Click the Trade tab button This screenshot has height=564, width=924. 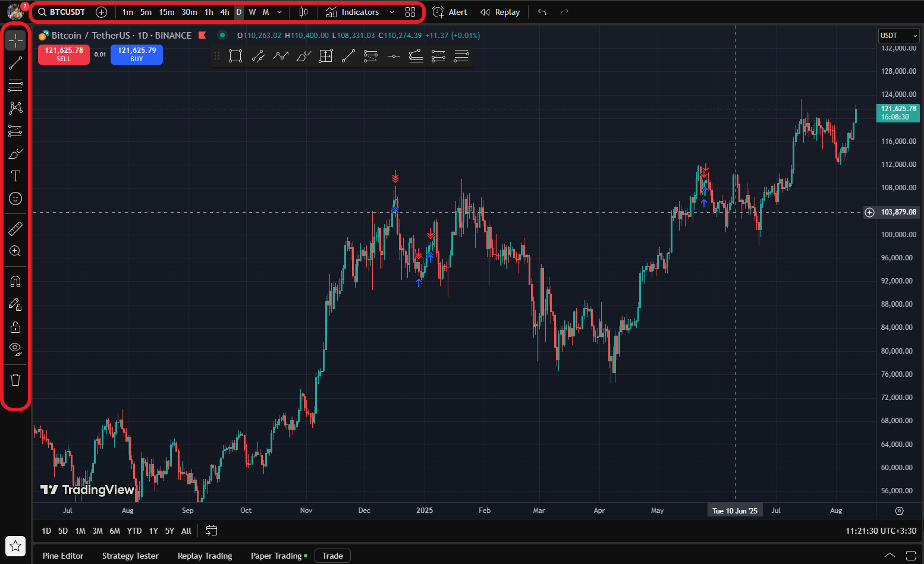tap(332, 556)
